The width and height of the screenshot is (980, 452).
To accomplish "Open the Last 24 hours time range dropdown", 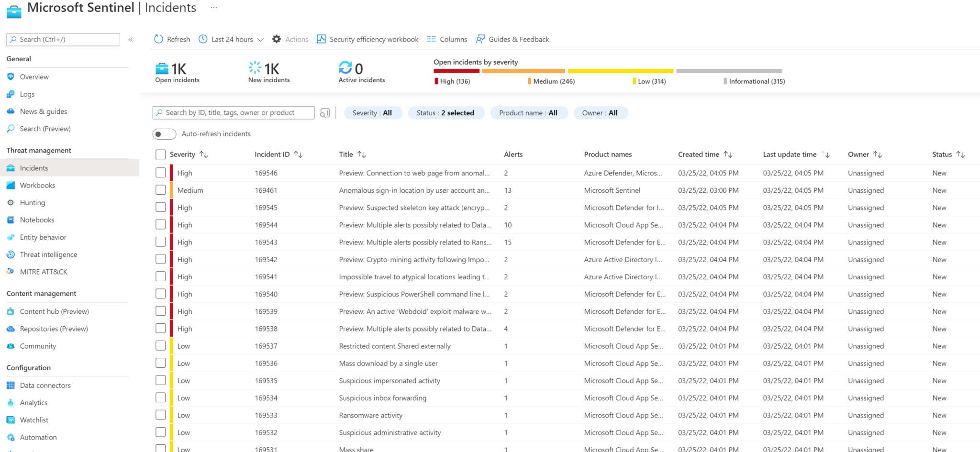I will pyautogui.click(x=230, y=39).
